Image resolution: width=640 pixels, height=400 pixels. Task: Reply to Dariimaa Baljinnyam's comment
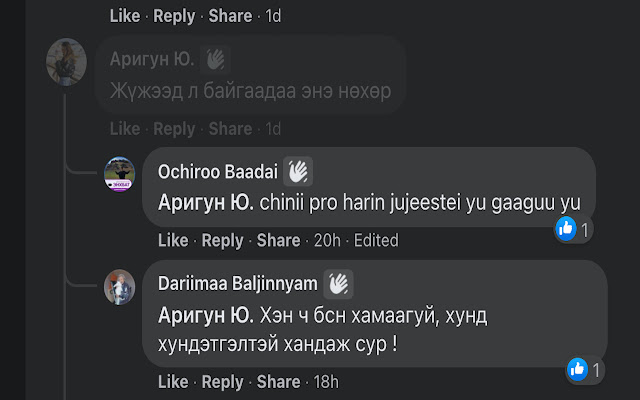tap(222, 382)
